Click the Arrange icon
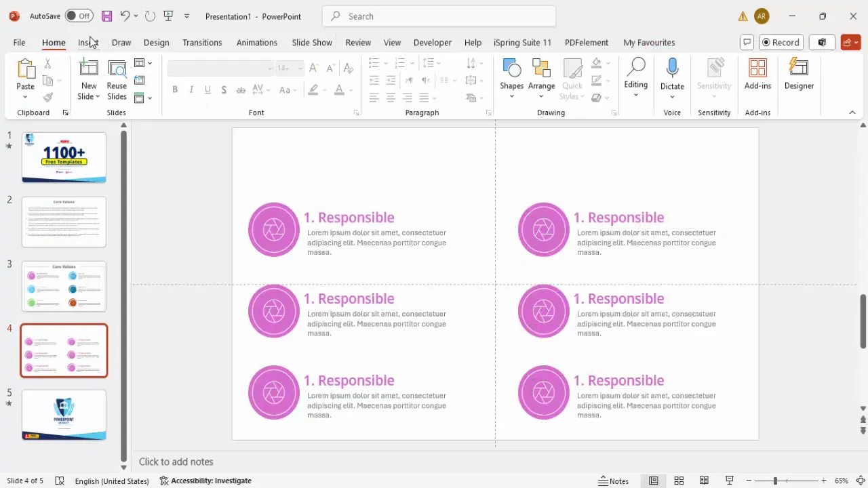This screenshot has height=488, width=868. click(541, 68)
